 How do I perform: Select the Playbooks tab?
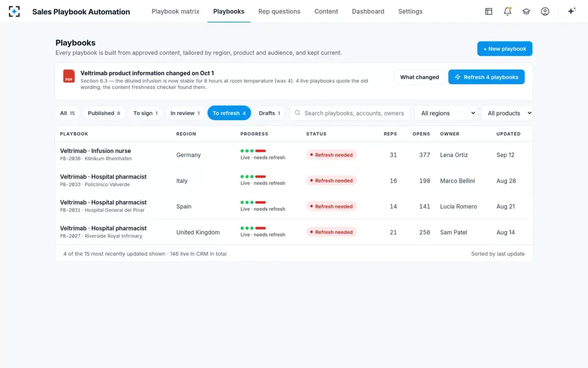pos(229,11)
